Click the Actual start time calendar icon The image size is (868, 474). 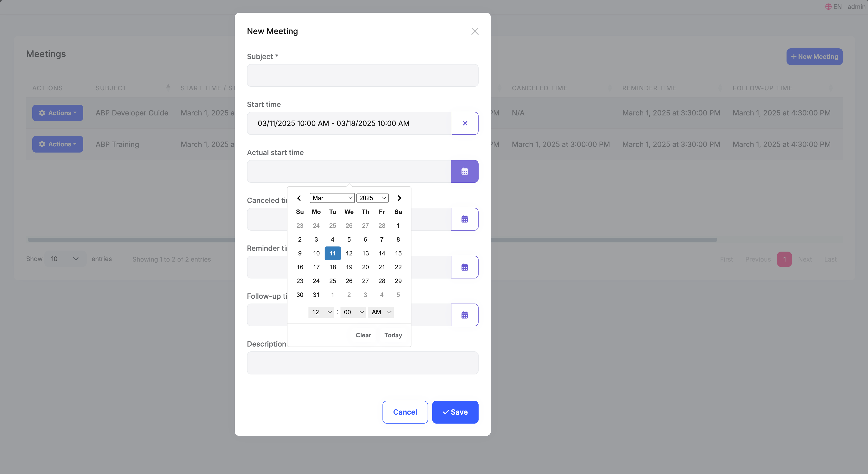click(x=464, y=171)
